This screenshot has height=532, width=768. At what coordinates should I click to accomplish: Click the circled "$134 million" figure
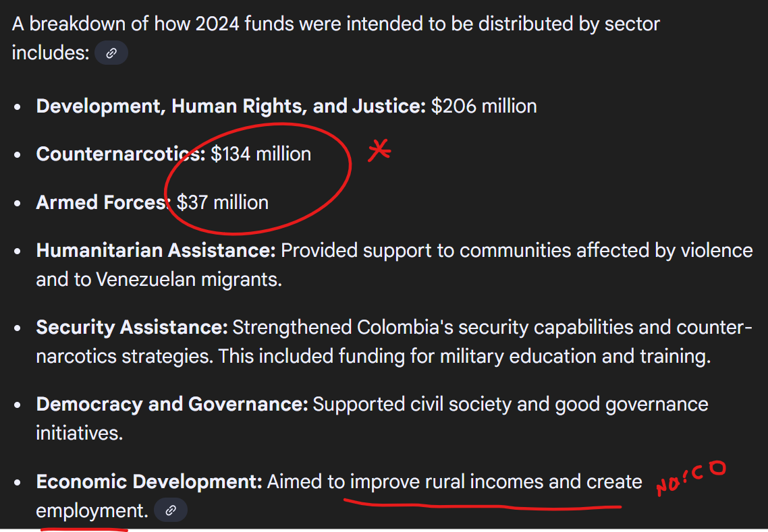(260, 154)
